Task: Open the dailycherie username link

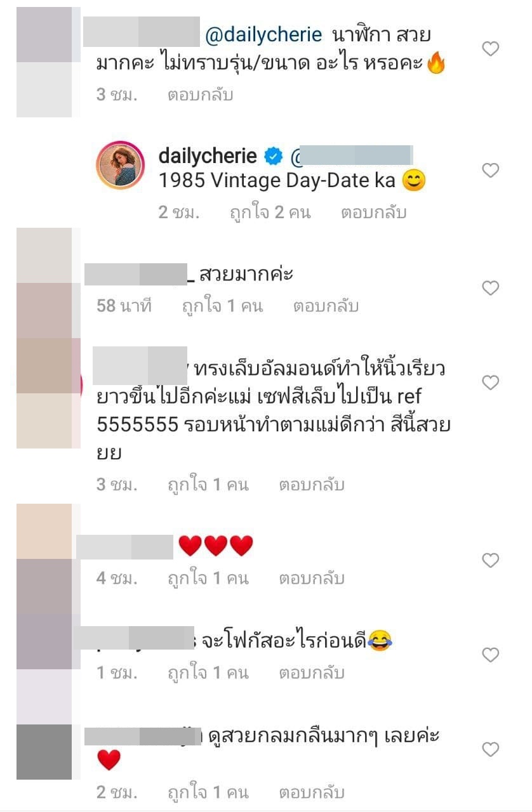Action: click(208, 155)
